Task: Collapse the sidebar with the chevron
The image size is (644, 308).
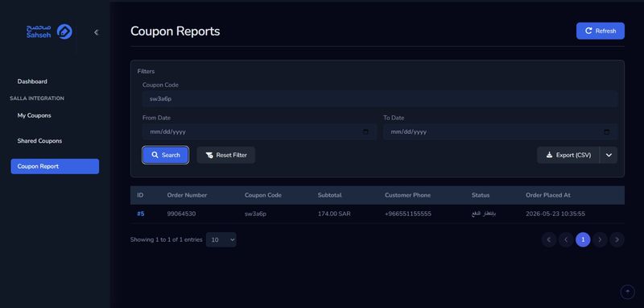Action: 96,32
